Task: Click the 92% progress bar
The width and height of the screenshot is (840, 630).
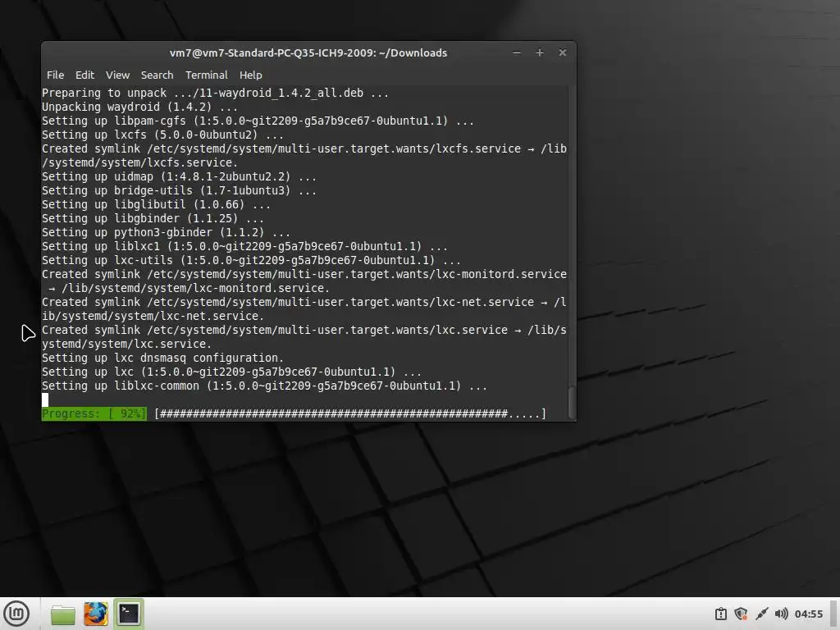Action: click(x=294, y=413)
